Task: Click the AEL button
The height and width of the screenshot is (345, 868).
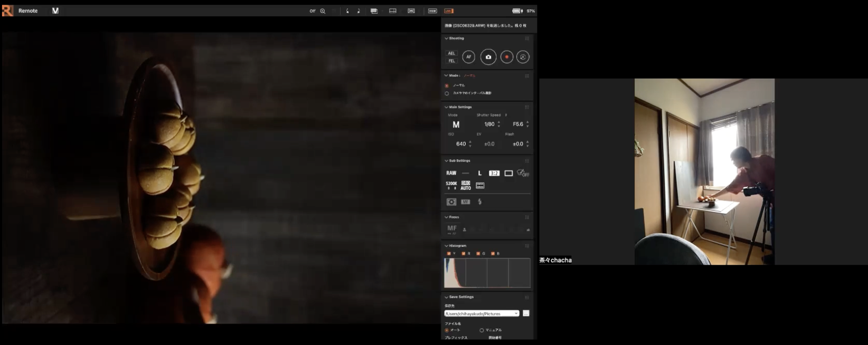Action: pyautogui.click(x=451, y=53)
